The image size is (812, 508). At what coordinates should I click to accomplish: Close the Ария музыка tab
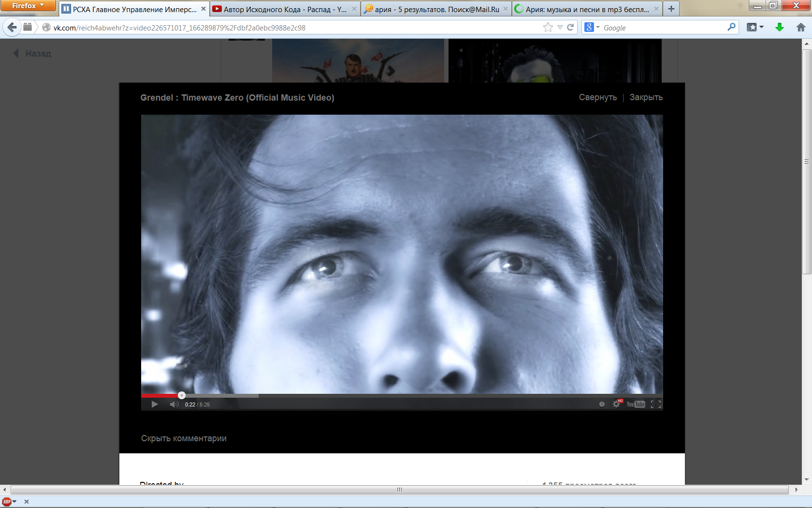(656, 9)
